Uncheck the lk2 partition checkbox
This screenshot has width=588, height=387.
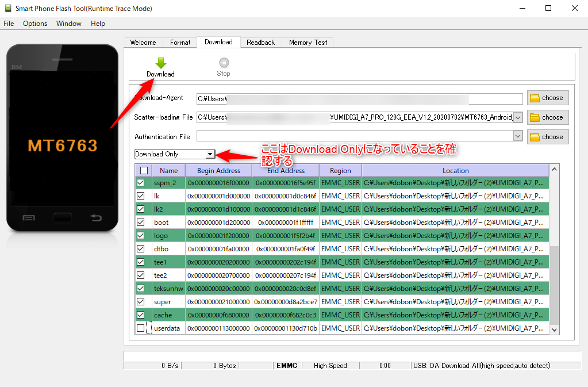141,209
